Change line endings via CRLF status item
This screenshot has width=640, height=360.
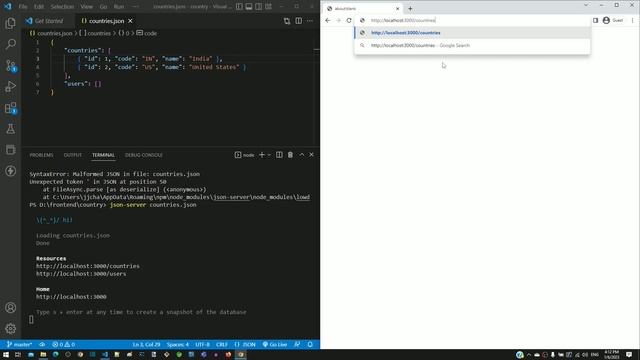pos(222,344)
